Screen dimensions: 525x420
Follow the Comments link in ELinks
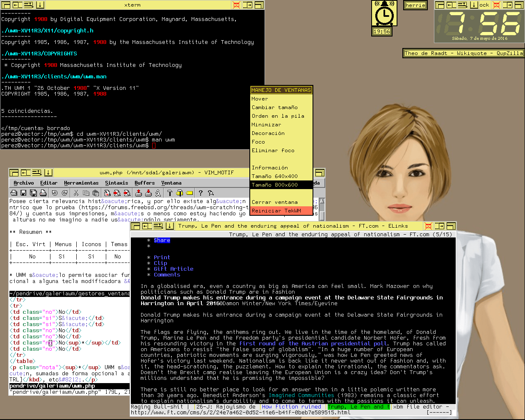pyautogui.click(x=167, y=275)
